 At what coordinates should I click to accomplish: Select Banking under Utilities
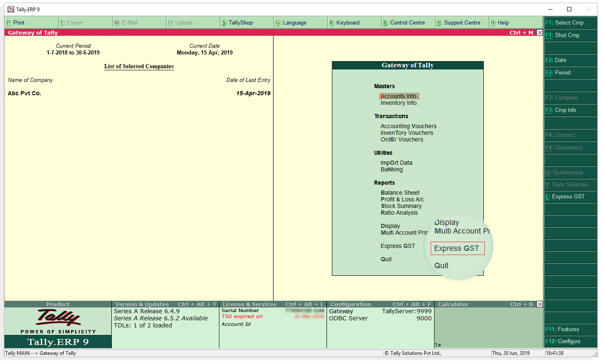392,169
